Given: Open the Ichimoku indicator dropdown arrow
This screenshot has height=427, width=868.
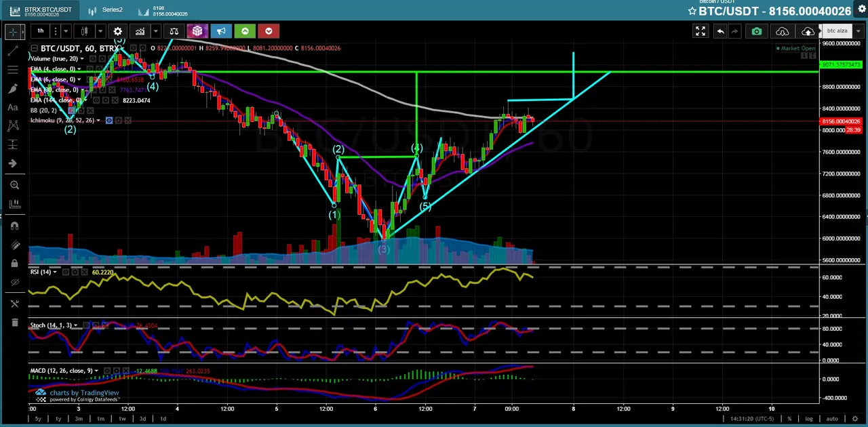Looking at the screenshot, I should (x=98, y=121).
